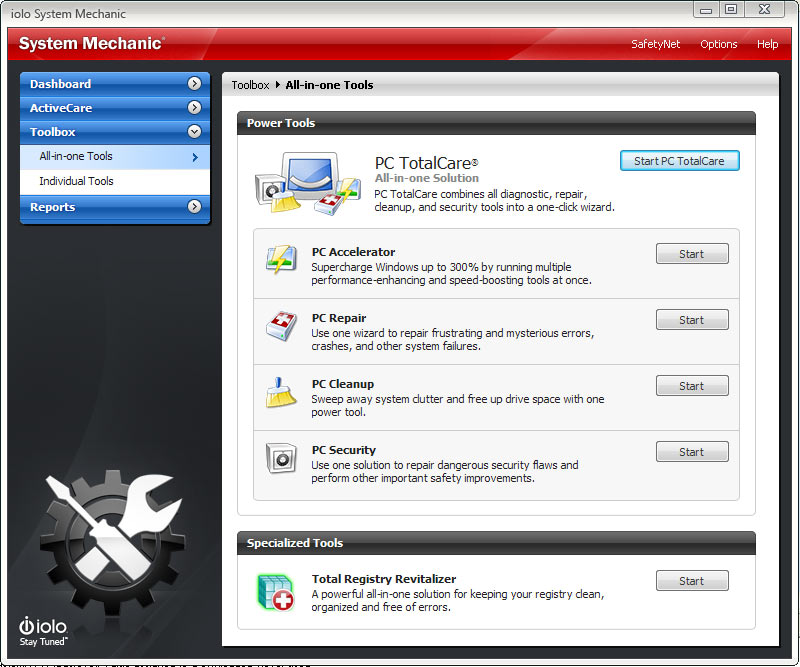Click the PC Accelerator heading
Image resolution: width=800 pixels, height=667 pixels.
[353, 252]
